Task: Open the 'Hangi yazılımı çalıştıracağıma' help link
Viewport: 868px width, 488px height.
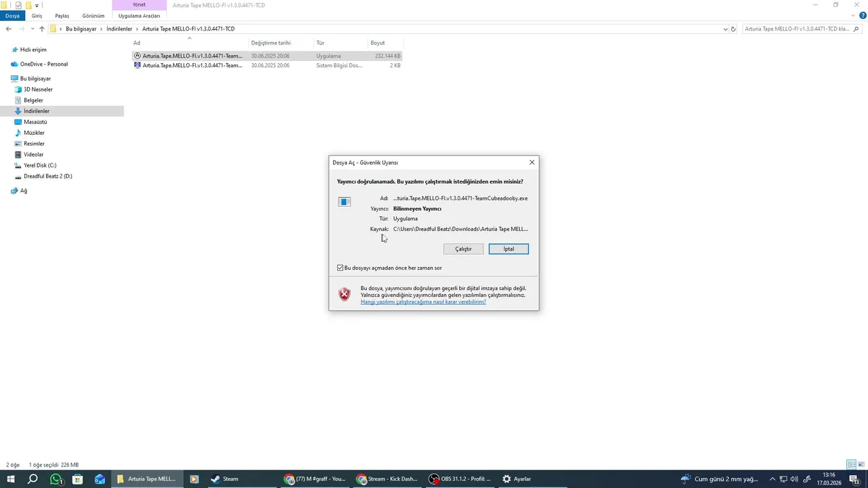Action: coord(423,302)
